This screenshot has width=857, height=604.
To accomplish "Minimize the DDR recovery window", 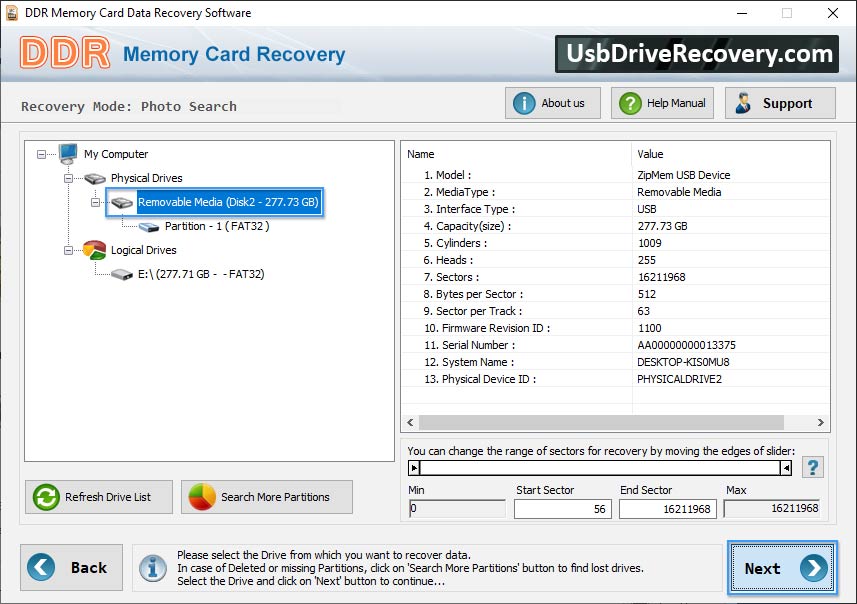I will pos(742,13).
